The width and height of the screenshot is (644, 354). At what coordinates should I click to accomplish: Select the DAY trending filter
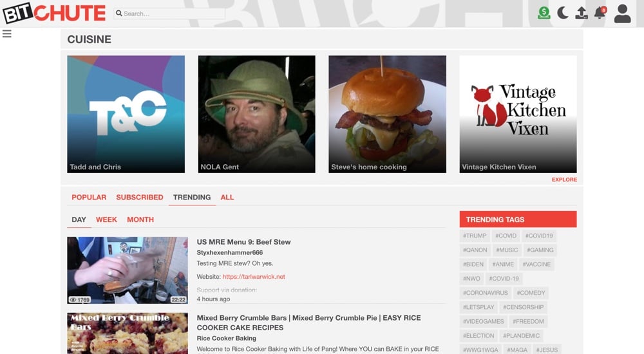[x=79, y=219]
